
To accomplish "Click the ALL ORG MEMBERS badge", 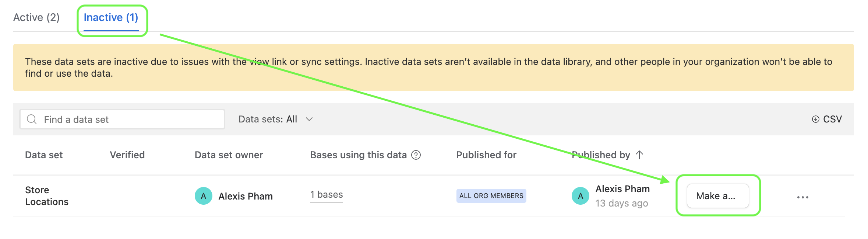I will point(491,196).
